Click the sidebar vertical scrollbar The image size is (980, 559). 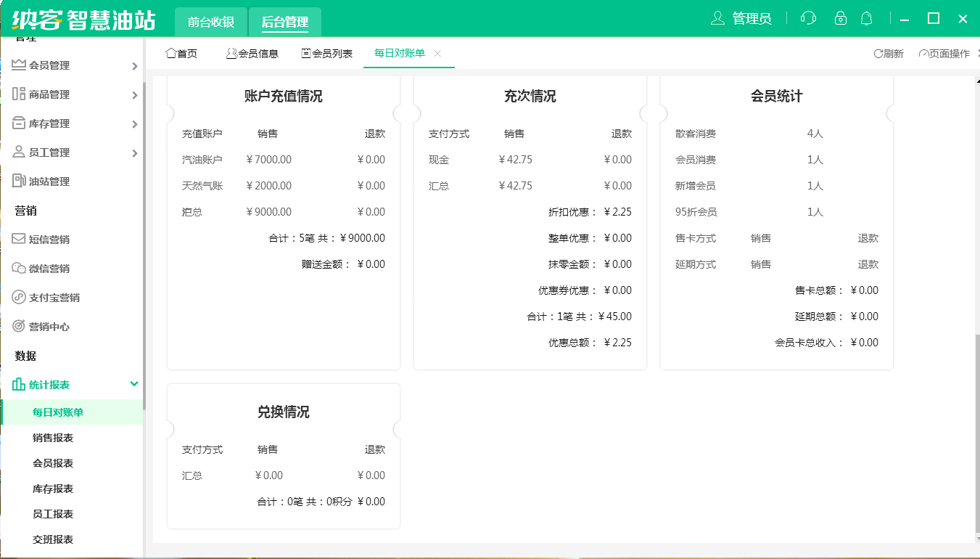click(x=144, y=247)
